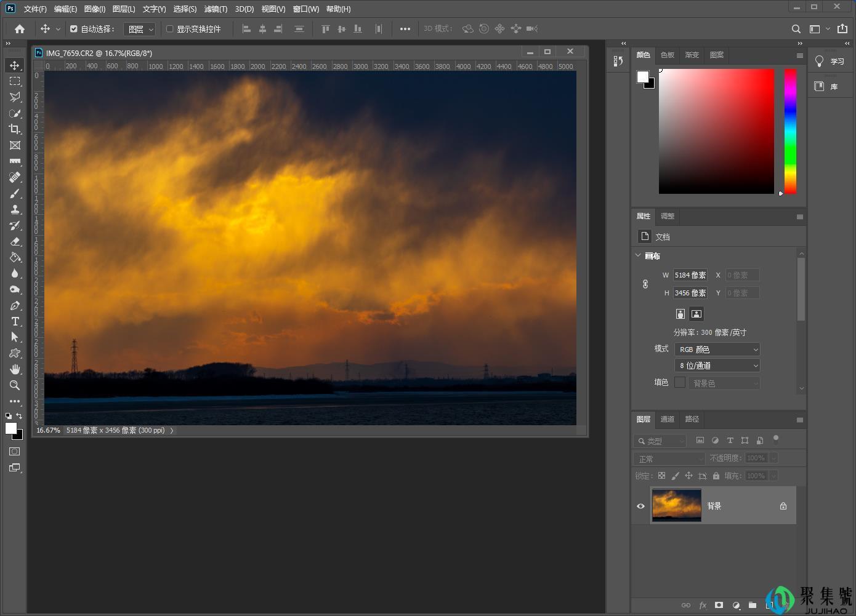The height and width of the screenshot is (616, 856).
Task: Toggle lock transparent pixels for layers
Action: (661, 475)
